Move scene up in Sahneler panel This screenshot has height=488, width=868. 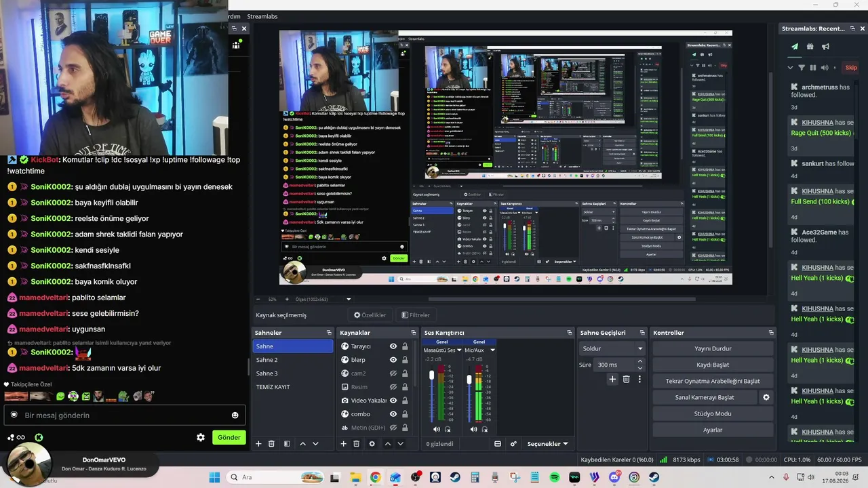[302, 444]
